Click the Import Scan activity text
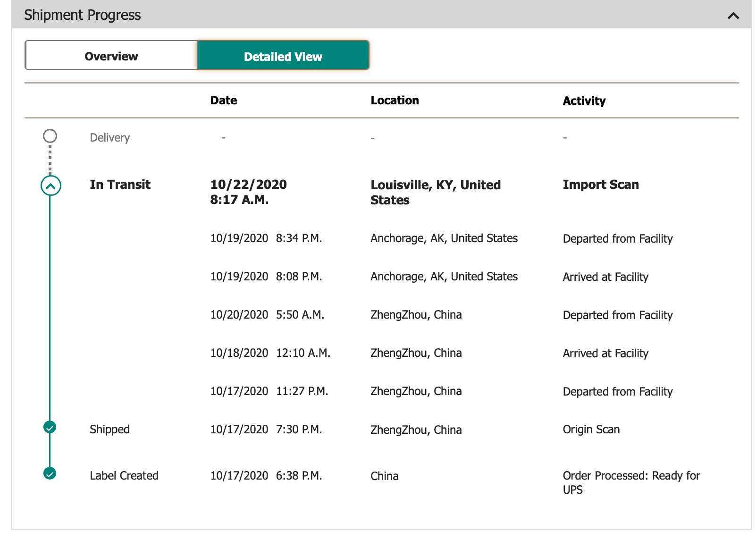This screenshot has width=756, height=540. 601,185
